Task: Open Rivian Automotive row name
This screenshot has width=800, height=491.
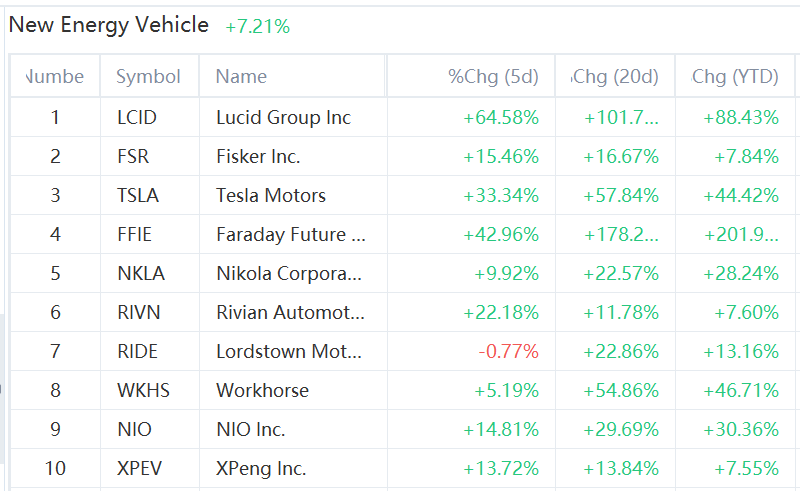Action: click(290, 313)
